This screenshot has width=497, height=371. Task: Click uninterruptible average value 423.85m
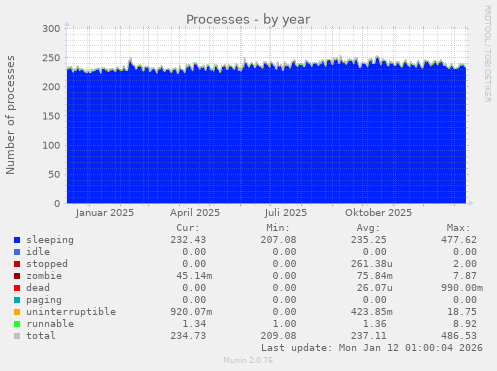tap(372, 312)
